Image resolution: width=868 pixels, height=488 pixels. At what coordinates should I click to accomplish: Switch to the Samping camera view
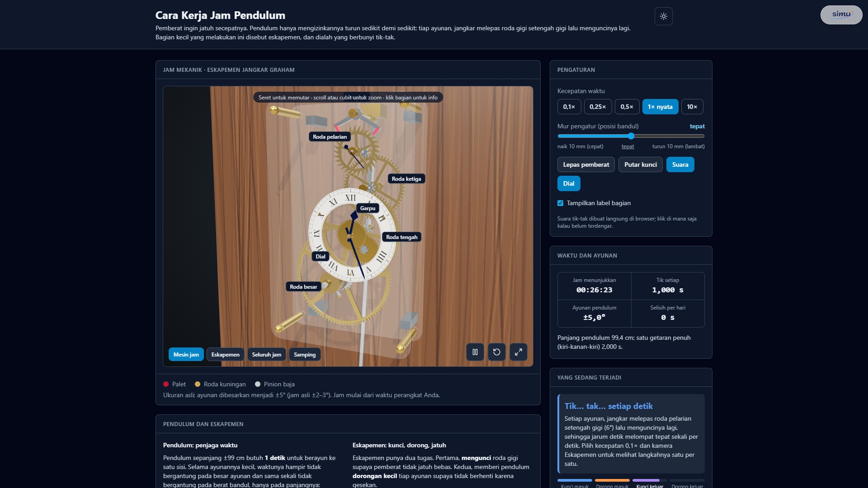tap(305, 355)
